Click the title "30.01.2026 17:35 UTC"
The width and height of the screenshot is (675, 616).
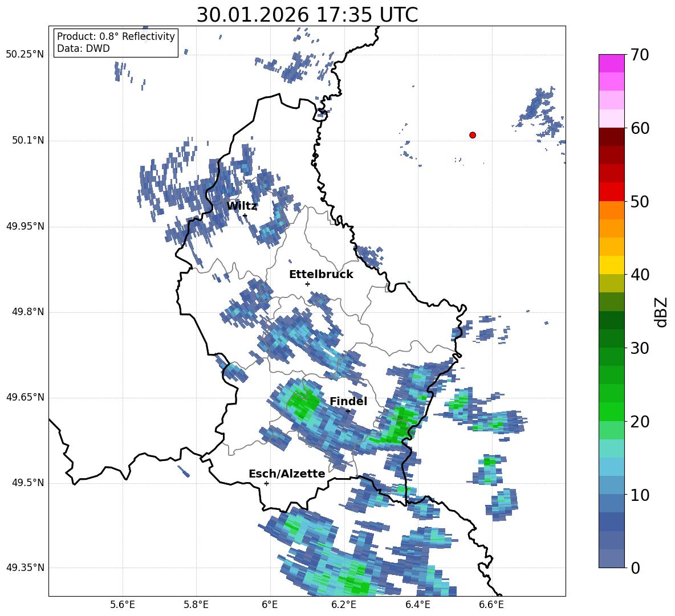(307, 15)
